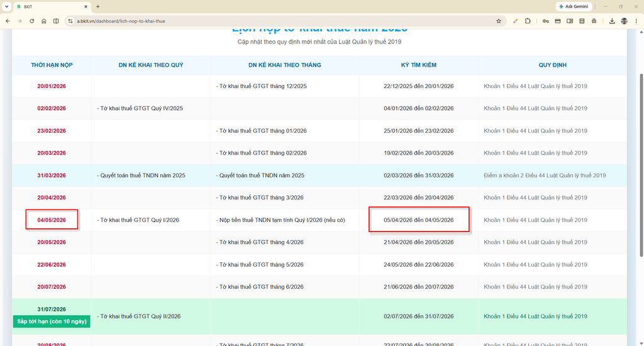The height and width of the screenshot is (346, 644).
Task: Click 'Tờ khai thuế GTGT Quý II/2026' entry
Action: 139,316
